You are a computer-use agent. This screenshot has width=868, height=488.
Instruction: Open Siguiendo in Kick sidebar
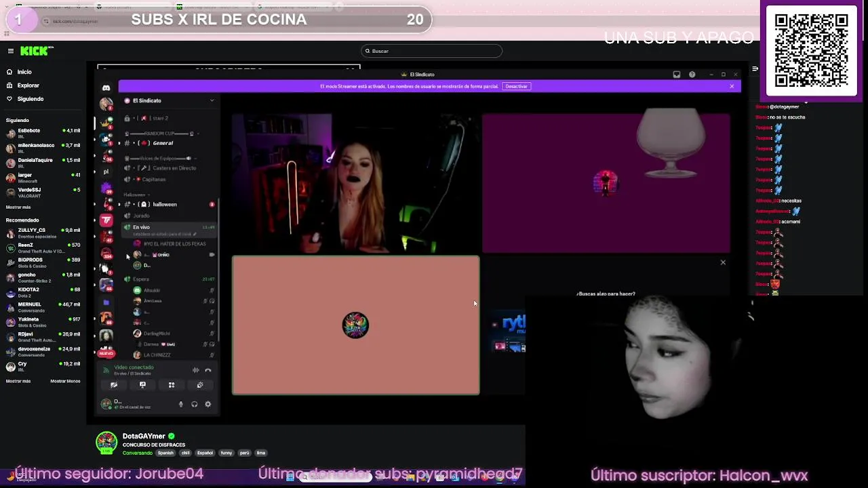(30, 99)
